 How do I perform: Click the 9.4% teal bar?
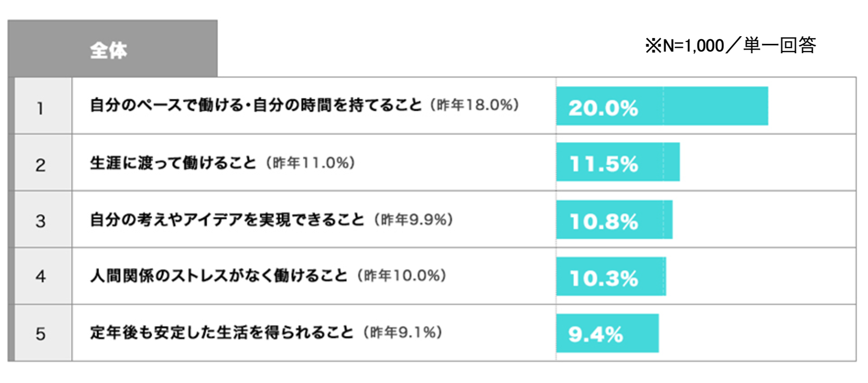(607, 333)
